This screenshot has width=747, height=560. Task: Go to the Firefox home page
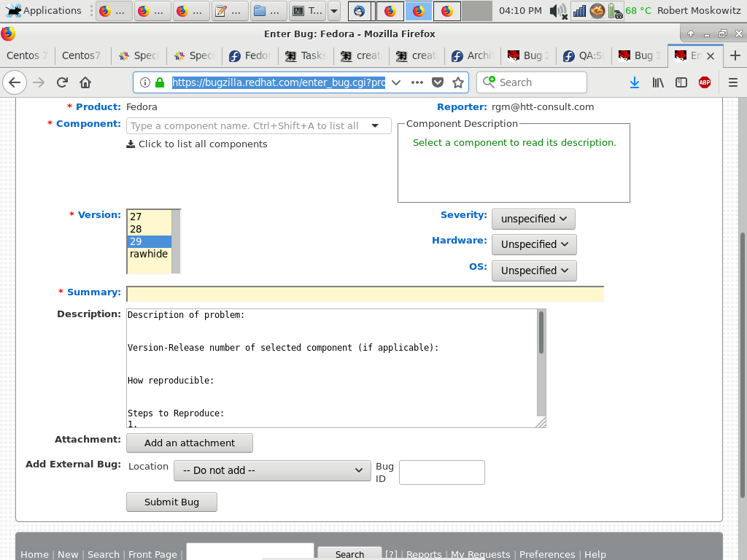[x=85, y=82]
